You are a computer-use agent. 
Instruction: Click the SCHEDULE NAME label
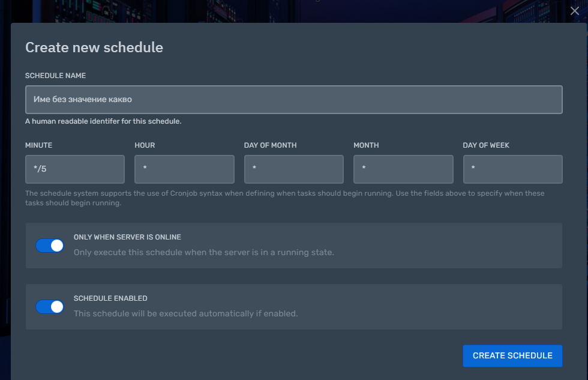click(x=55, y=76)
